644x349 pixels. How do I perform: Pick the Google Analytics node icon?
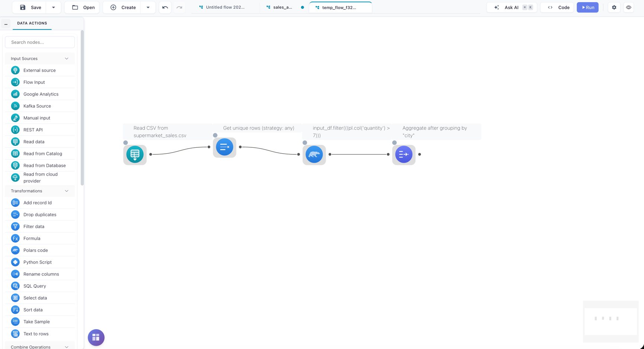tap(15, 94)
